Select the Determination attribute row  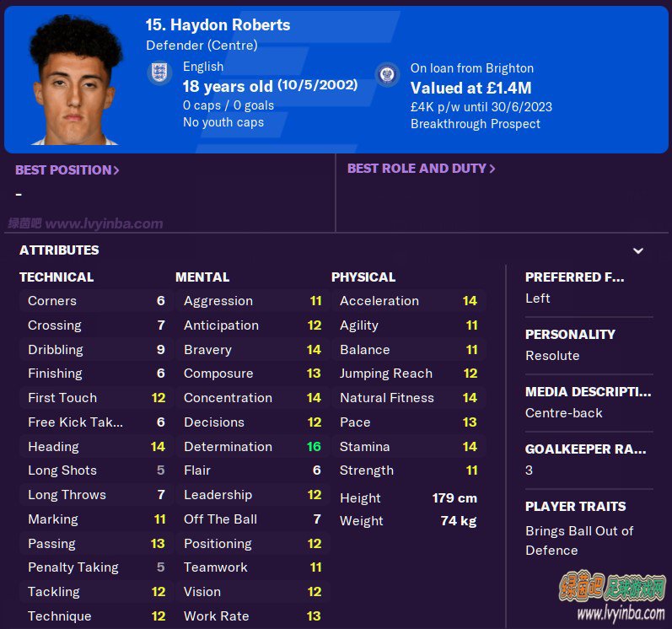(252, 447)
